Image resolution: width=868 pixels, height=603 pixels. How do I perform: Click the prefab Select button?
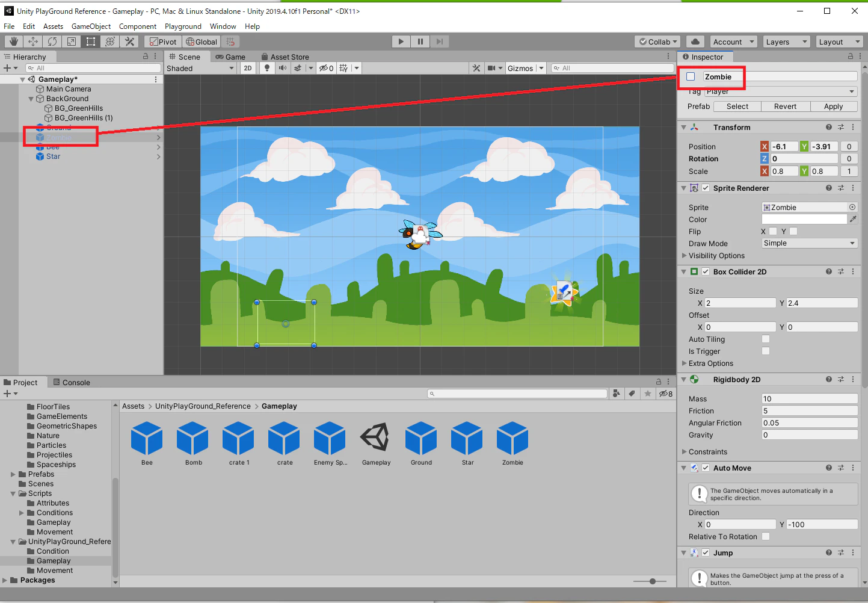tap(737, 107)
